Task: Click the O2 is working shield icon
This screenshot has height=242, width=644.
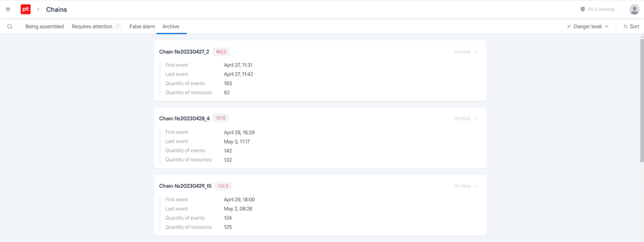Action: tap(582, 9)
